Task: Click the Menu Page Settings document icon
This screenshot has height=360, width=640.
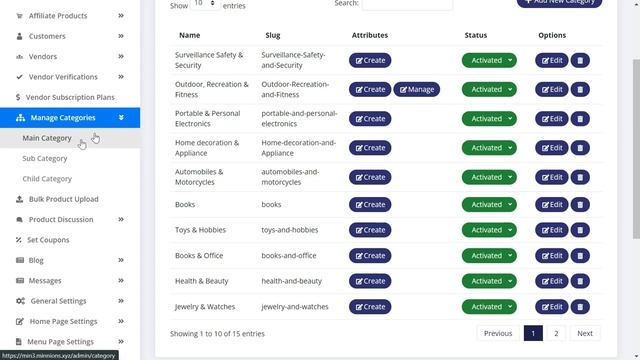Action: 18,342
